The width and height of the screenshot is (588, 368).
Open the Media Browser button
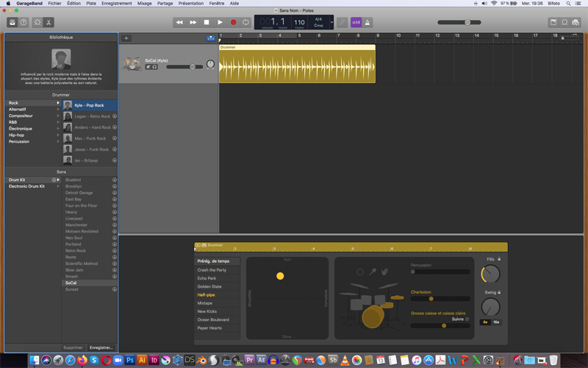[576, 22]
